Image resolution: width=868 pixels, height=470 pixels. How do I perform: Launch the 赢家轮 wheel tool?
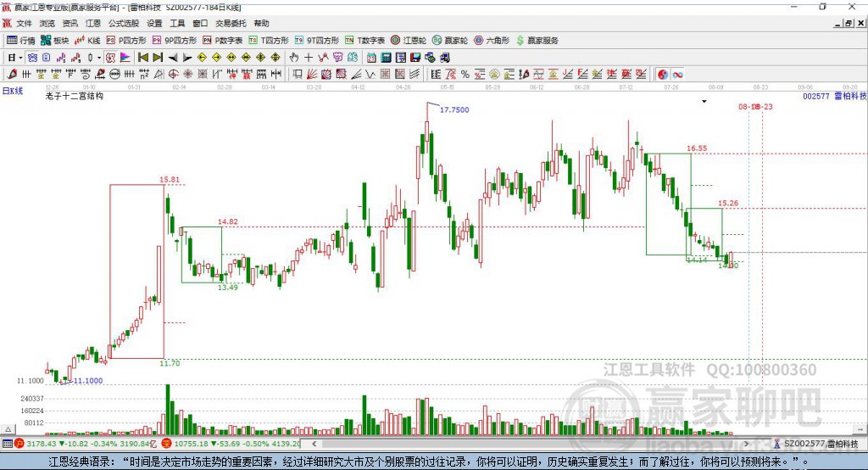[x=450, y=41]
